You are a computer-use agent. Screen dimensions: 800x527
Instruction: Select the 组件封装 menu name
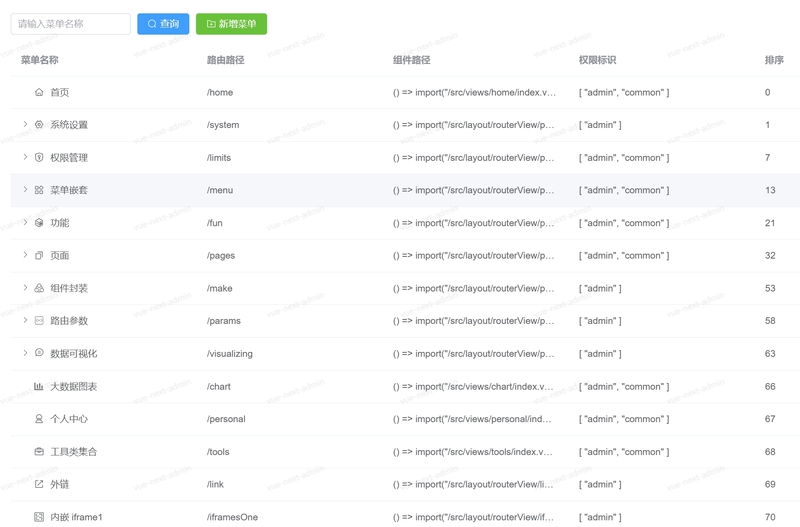[x=69, y=288]
